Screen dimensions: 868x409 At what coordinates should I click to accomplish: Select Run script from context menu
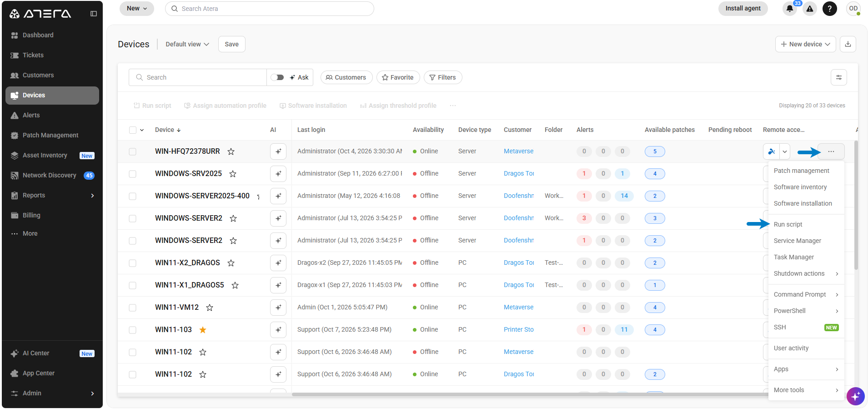(788, 224)
